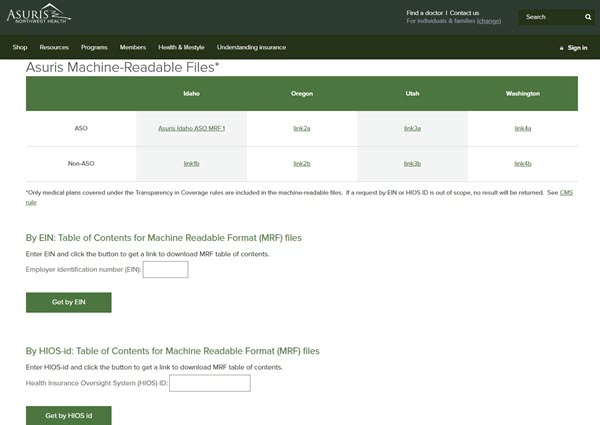Open the Members menu
600x425 pixels.
133,47
